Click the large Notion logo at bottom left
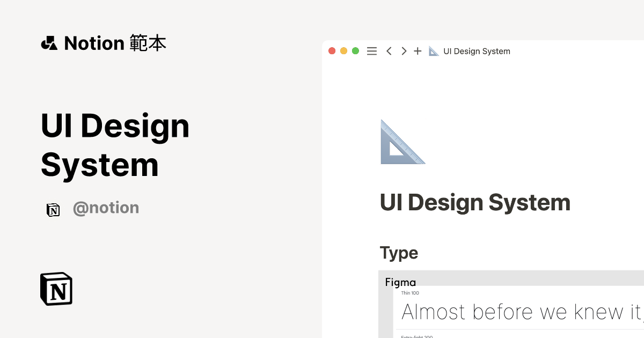Screen dimensions: 644x338 (56, 288)
